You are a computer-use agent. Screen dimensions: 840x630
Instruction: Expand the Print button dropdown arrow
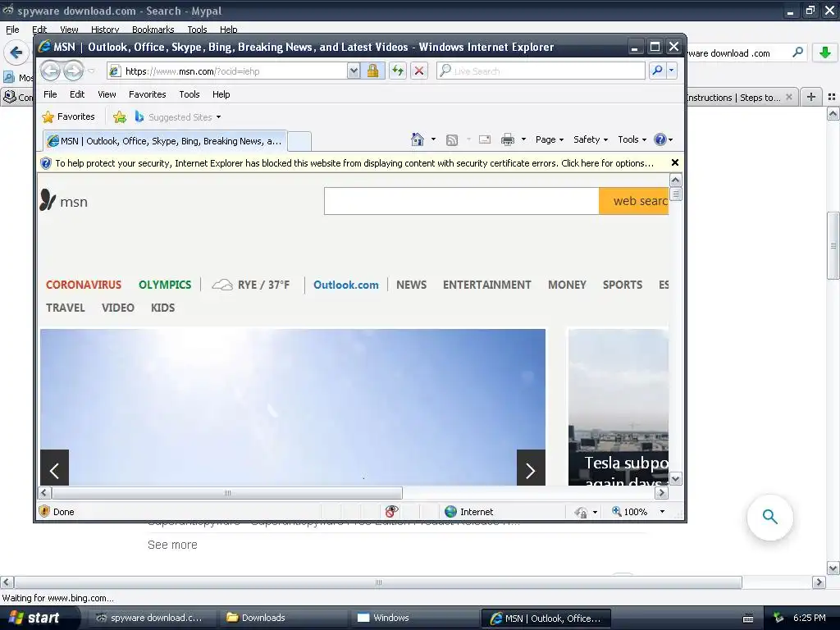pyautogui.click(x=523, y=139)
